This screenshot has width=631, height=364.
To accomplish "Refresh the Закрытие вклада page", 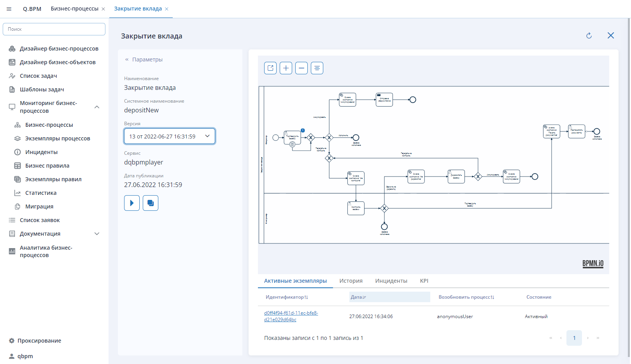I will click(x=589, y=36).
